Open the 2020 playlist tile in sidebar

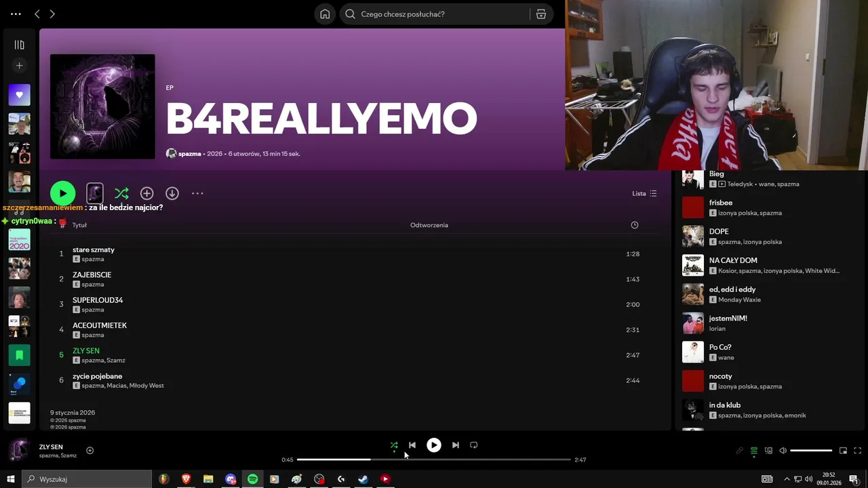(x=19, y=239)
